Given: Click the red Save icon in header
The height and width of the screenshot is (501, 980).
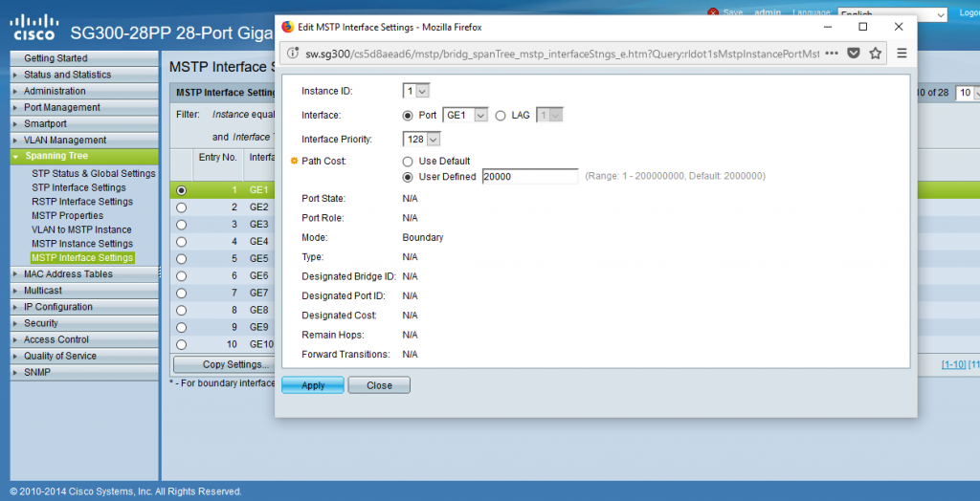Looking at the screenshot, I should click(x=712, y=12).
